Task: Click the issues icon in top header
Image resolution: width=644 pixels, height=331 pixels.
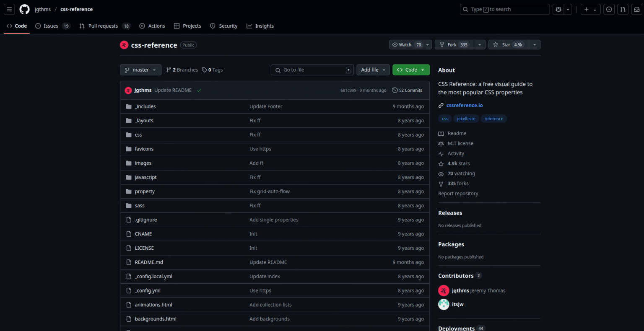Action: (x=609, y=9)
